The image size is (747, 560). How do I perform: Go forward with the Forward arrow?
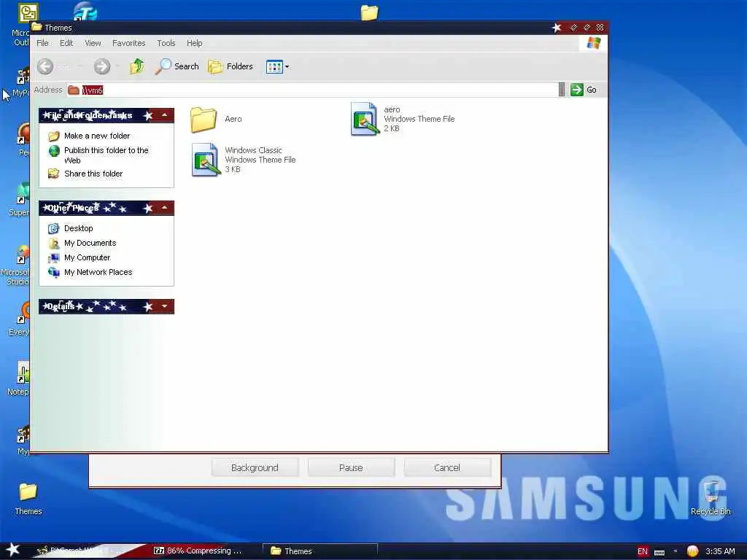click(101, 66)
